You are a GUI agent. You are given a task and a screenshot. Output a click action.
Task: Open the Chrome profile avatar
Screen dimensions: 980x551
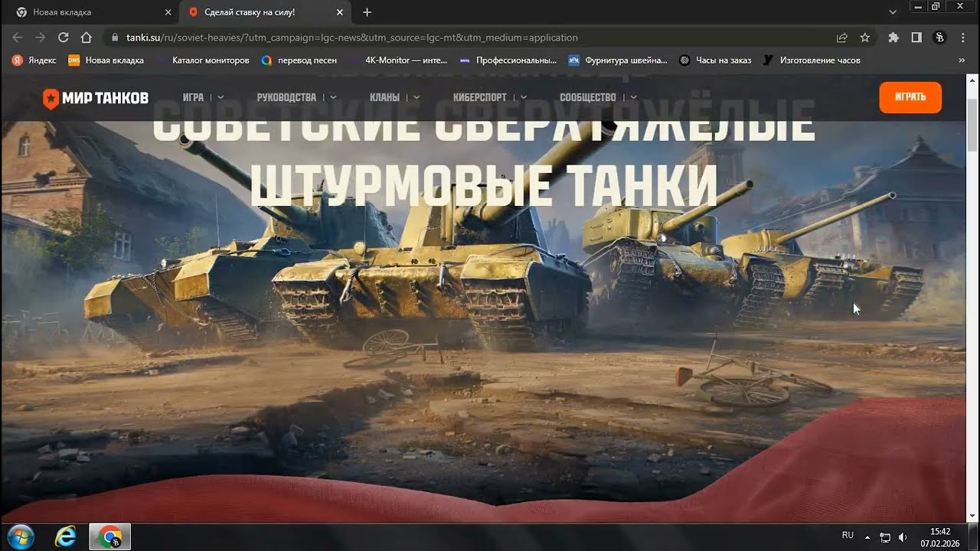(x=939, y=37)
